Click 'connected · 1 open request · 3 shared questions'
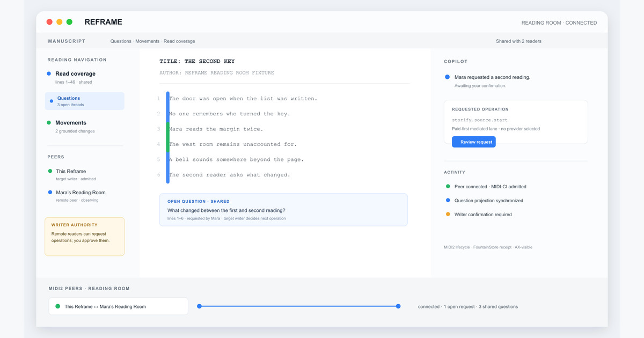 tap(468, 307)
